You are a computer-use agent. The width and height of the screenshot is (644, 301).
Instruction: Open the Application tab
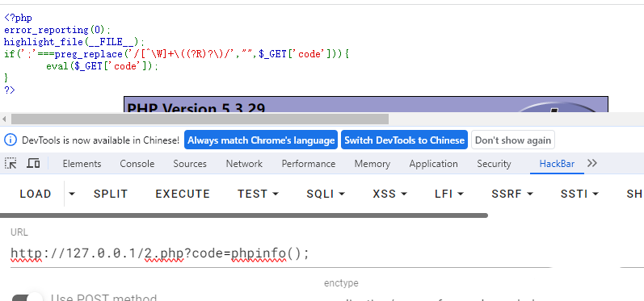point(433,164)
